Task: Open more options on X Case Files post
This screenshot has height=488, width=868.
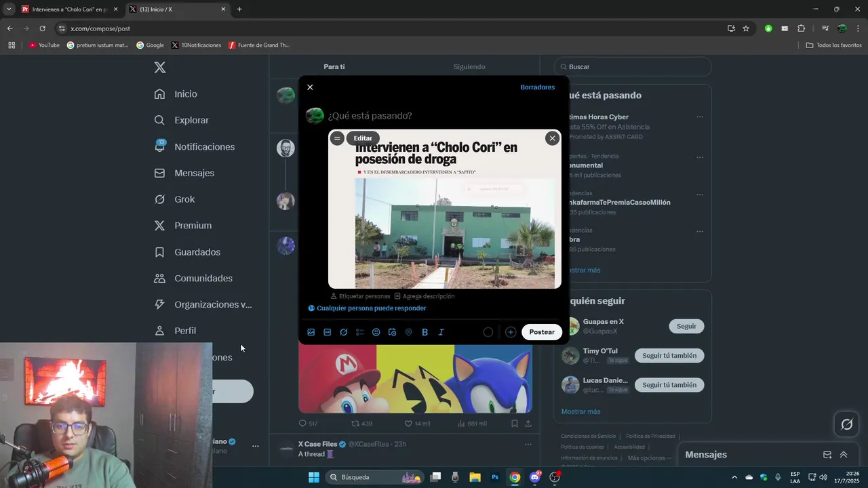Action: (528, 445)
